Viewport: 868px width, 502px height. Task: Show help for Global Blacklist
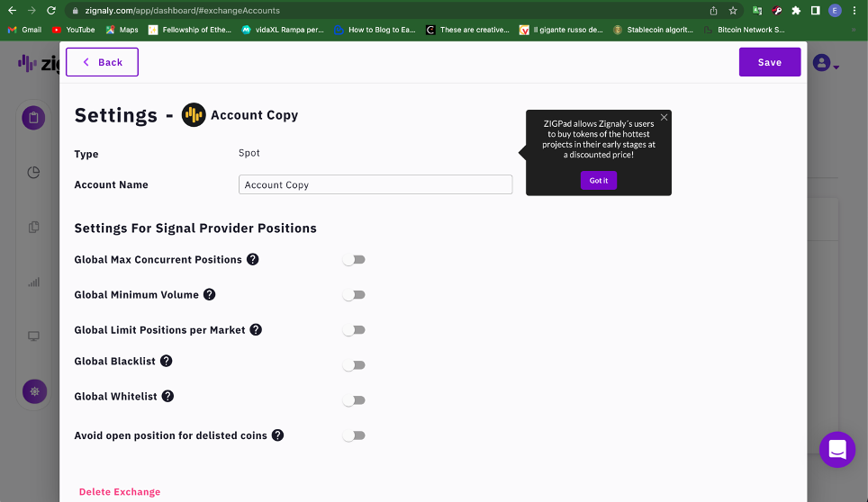(166, 361)
